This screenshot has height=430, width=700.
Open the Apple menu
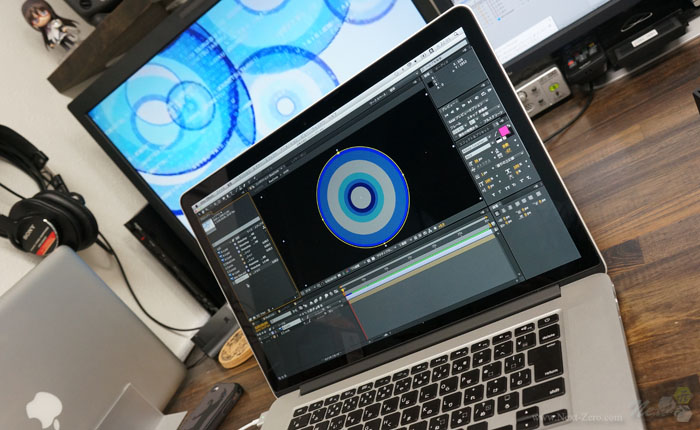[x=196, y=206]
